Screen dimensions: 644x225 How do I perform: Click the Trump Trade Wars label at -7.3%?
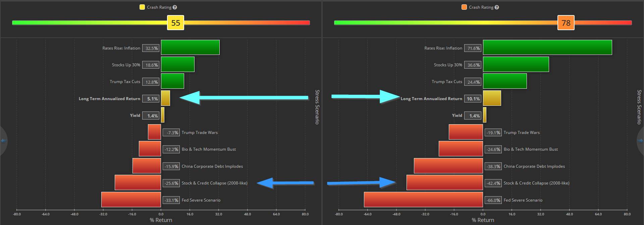tap(200, 133)
